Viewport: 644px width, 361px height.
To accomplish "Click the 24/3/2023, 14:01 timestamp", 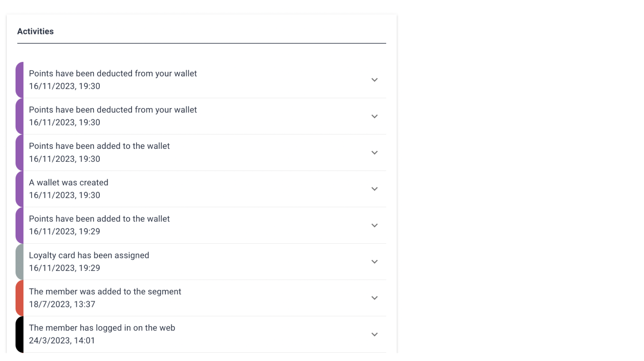I will [x=62, y=340].
